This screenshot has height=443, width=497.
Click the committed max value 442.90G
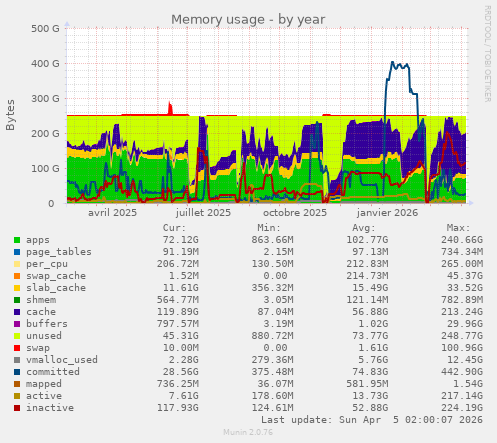click(462, 372)
